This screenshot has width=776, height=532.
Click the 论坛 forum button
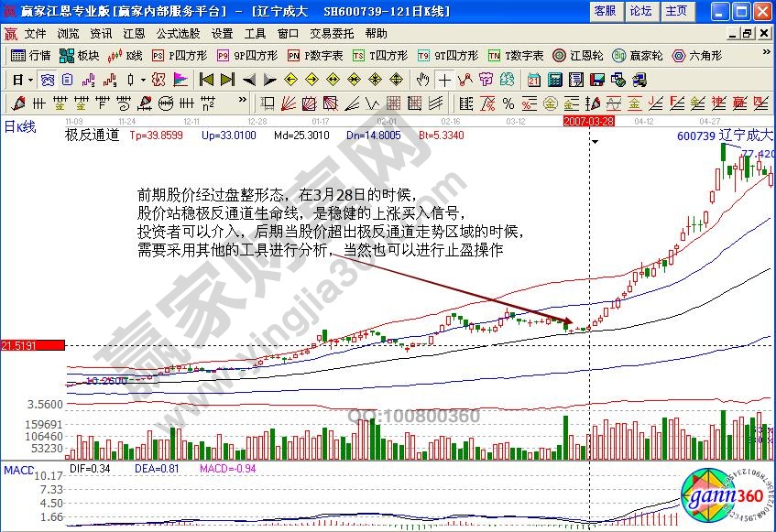click(640, 11)
